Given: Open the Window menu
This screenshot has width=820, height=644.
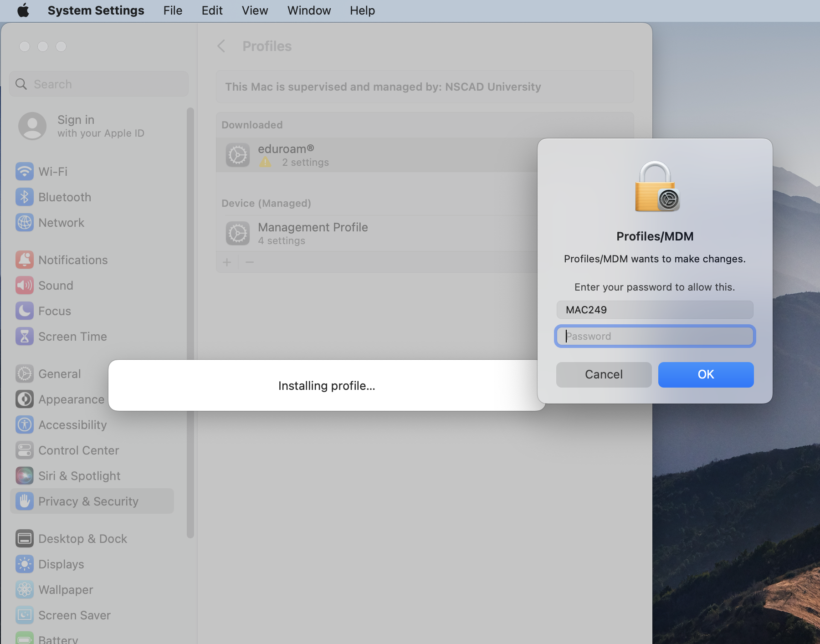Looking at the screenshot, I should coord(309,10).
